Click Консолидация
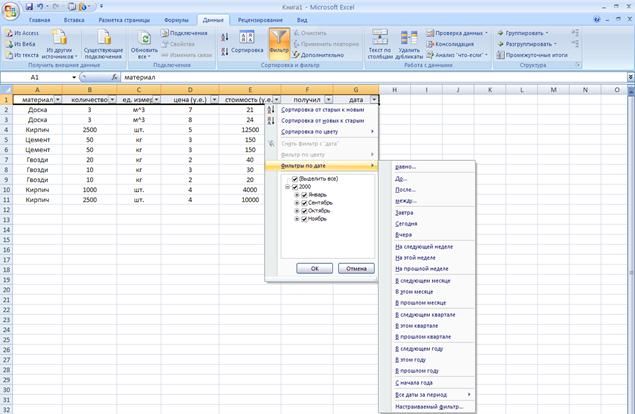The image size is (635, 414). point(450,44)
